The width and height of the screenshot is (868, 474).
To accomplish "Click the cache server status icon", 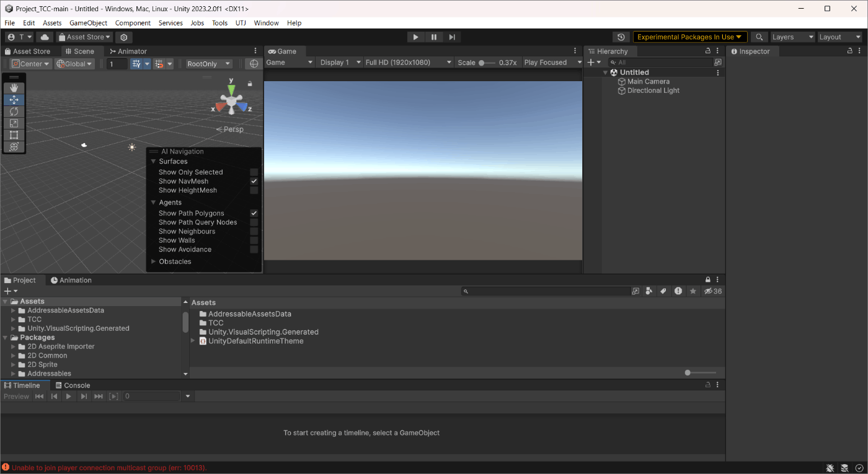I will pyautogui.click(x=844, y=468).
